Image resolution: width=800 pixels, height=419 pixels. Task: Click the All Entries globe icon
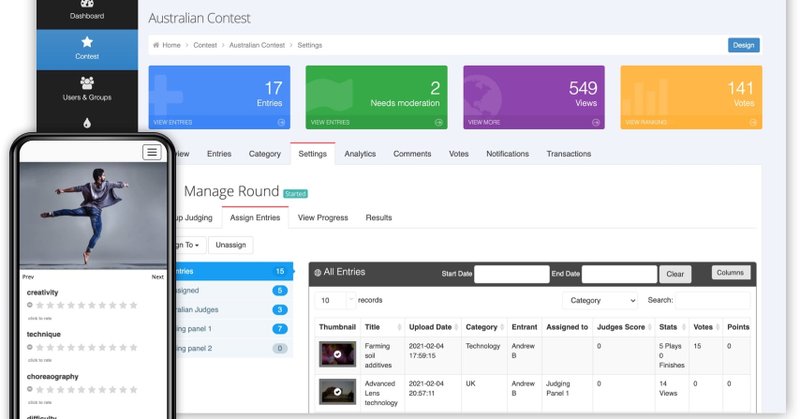pyautogui.click(x=318, y=273)
